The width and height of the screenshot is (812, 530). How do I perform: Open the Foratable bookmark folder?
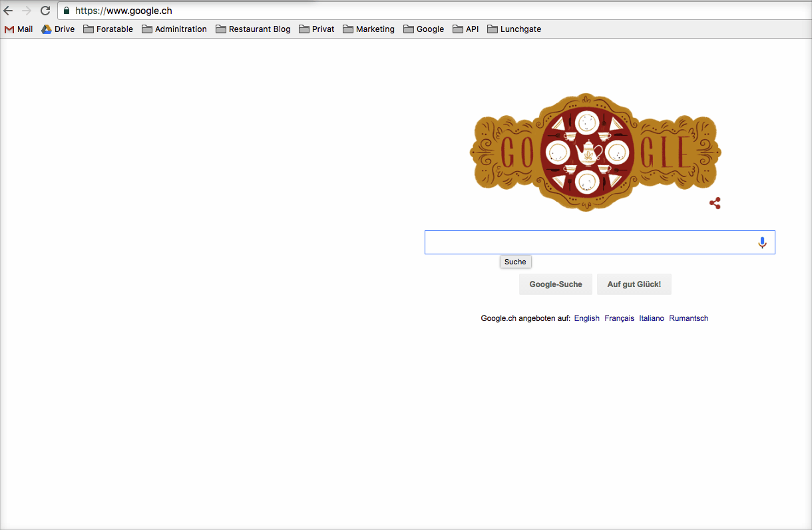108,29
